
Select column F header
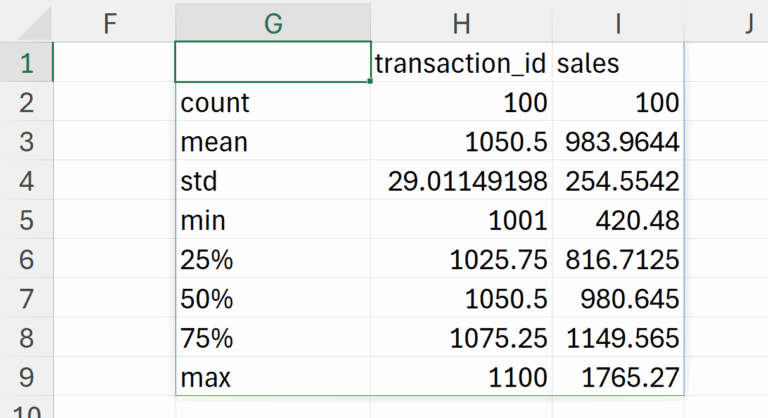(113, 24)
